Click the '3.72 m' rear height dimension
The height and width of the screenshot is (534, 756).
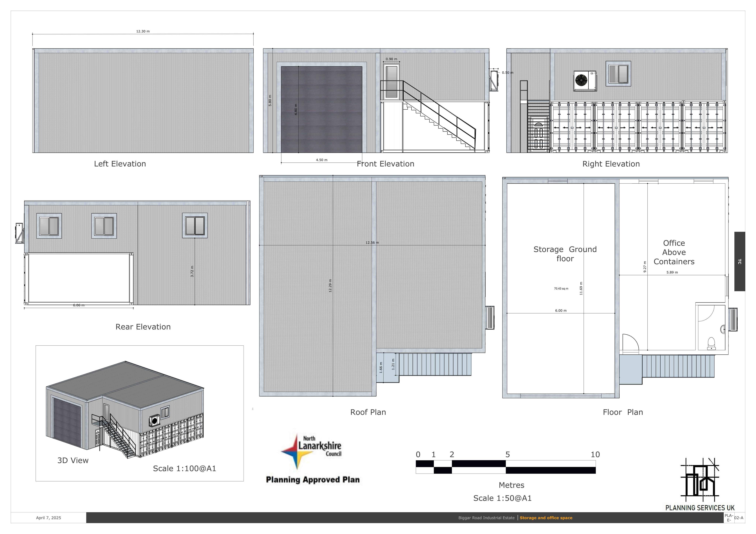click(192, 271)
